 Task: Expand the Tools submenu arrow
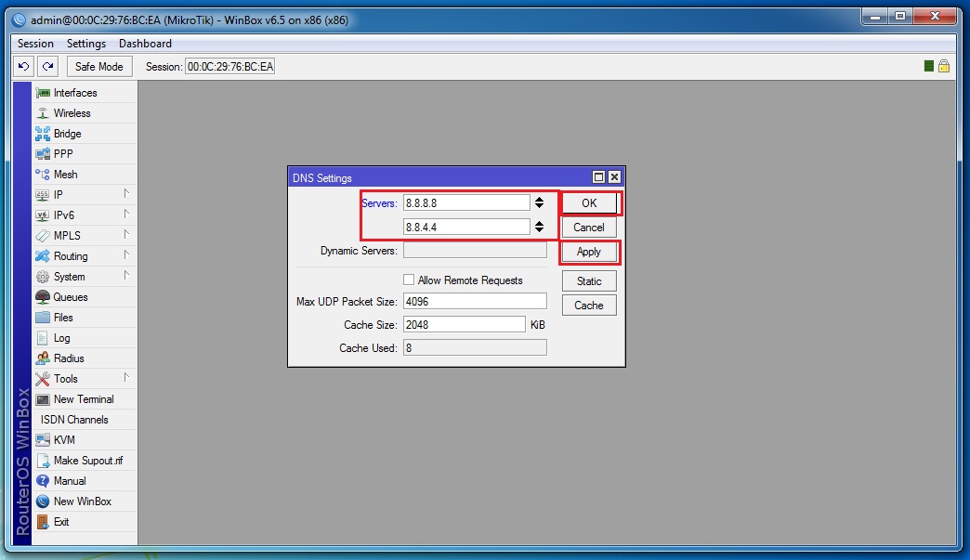pos(126,378)
